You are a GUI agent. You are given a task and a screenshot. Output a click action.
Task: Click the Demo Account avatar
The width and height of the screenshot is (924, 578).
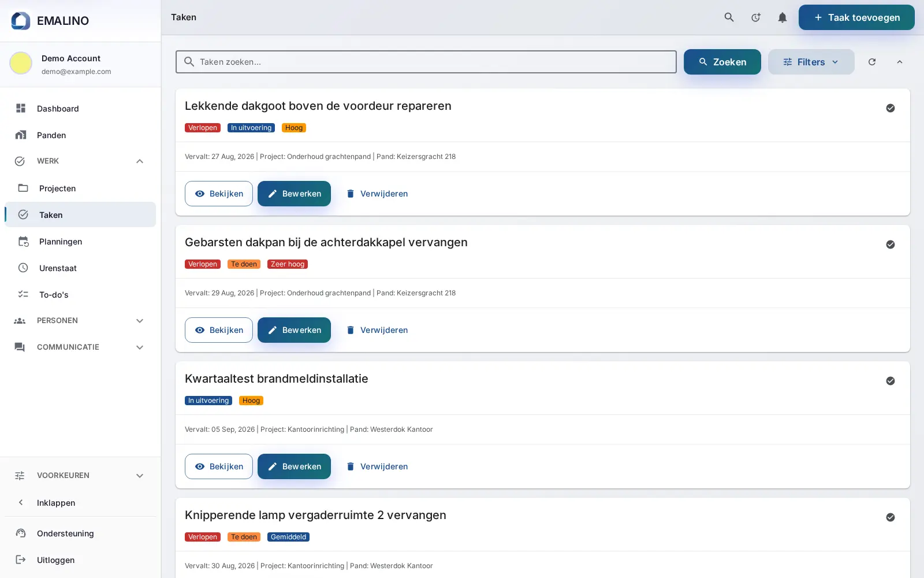(21, 63)
